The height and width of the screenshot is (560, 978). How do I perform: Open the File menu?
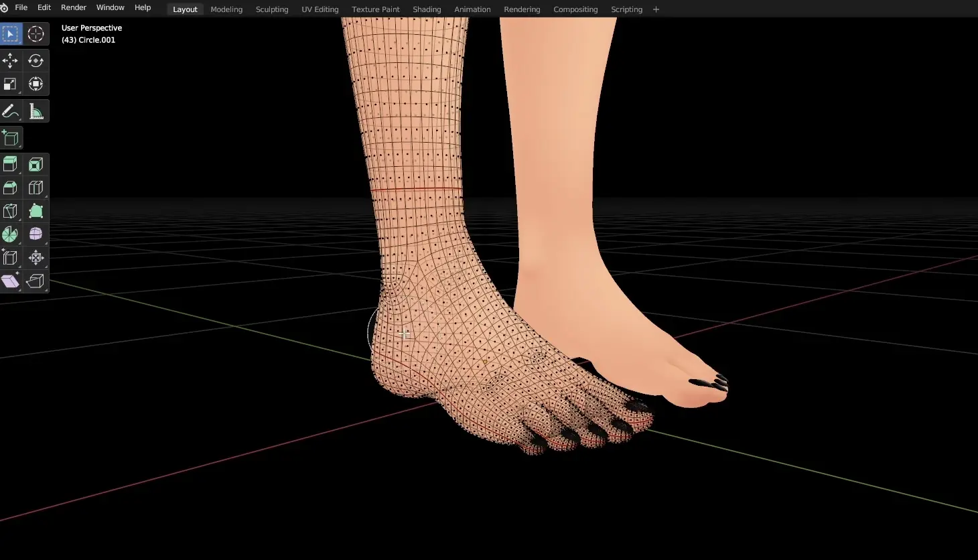21,7
